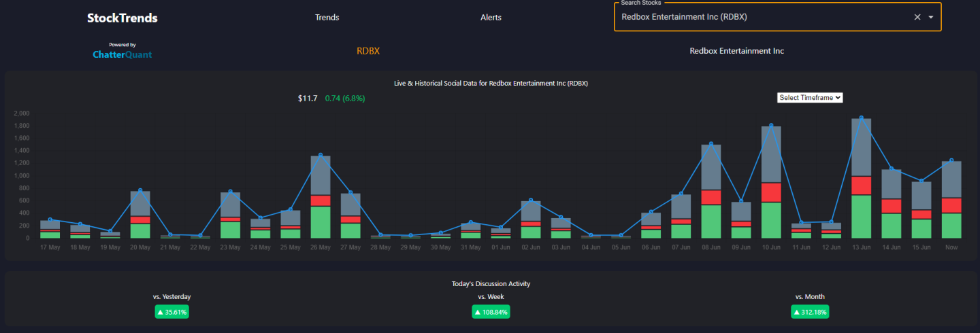Expand the Search Stocks dropdown arrow
Viewport: 980px width, 333px height.
pyautogui.click(x=931, y=17)
